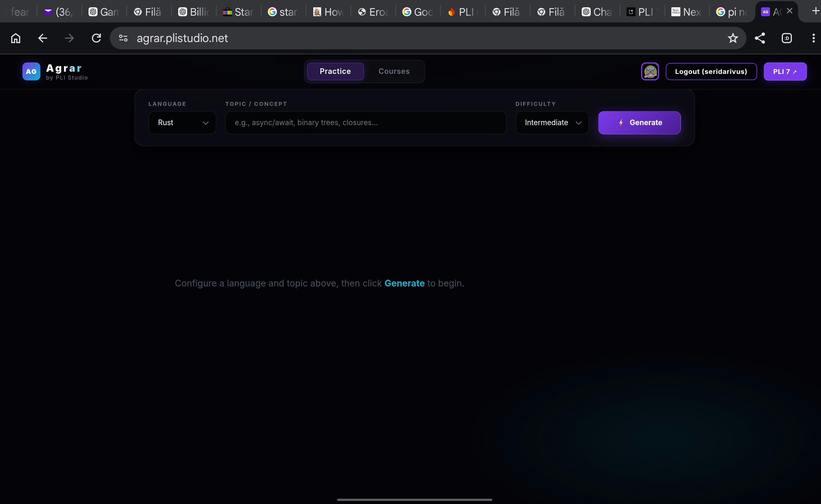Viewport: 821px width, 504px height.
Task: Switch to the 'Goo' browser tab
Action: (418, 12)
